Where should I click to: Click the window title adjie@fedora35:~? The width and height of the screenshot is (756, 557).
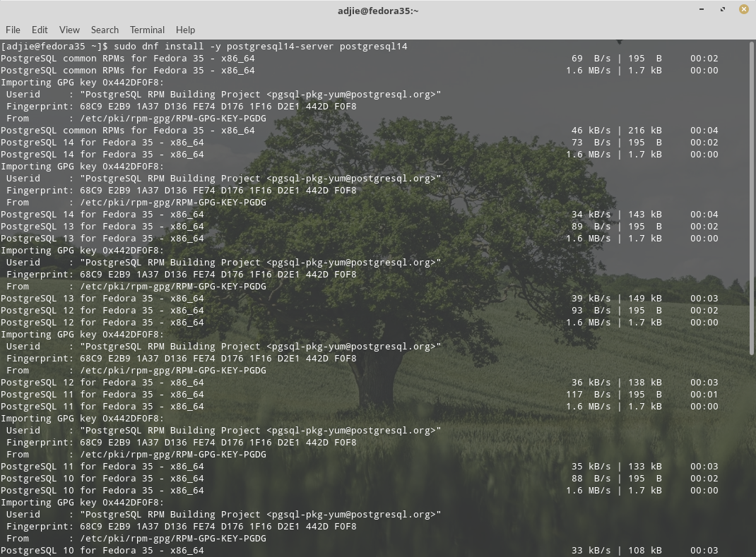pyautogui.click(x=378, y=11)
